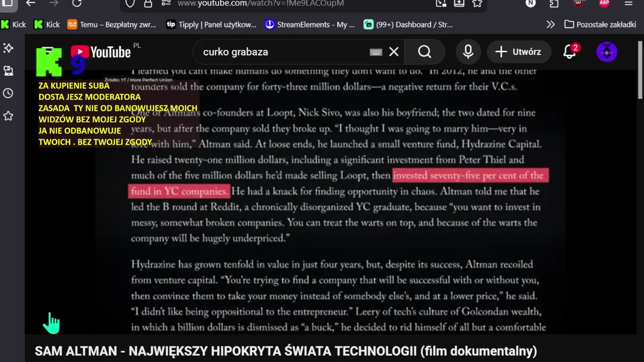Viewport: 644px width, 362px height.
Task: Open the Tipply panel bookmark
Action: coord(211,24)
